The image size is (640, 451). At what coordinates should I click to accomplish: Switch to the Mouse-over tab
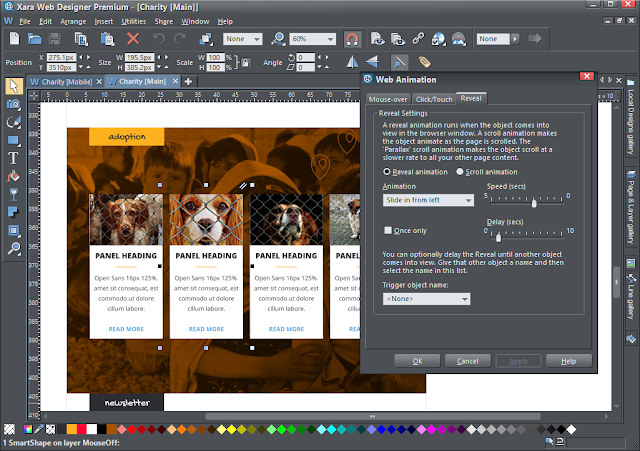pos(388,99)
